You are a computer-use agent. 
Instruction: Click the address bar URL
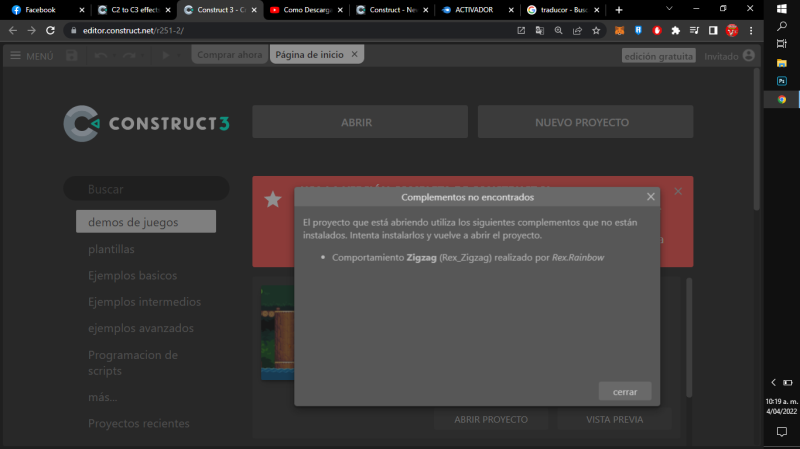coord(133,31)
